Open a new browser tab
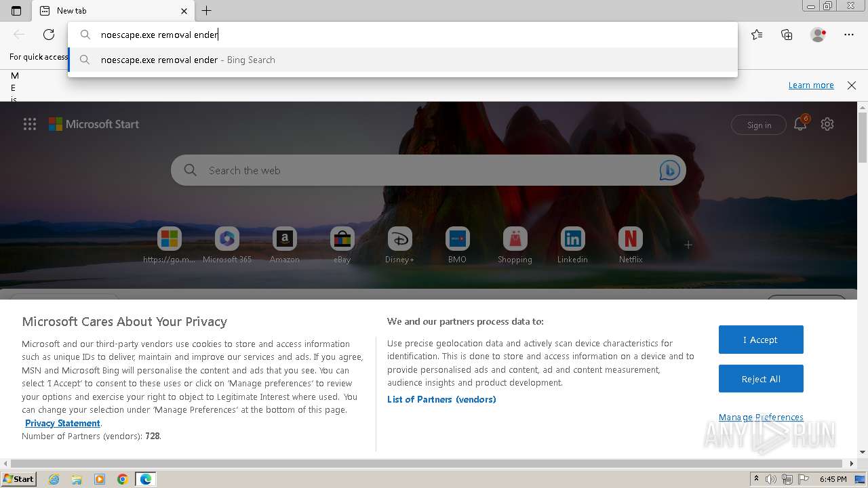868x488 pixels. tap(207, 11)
